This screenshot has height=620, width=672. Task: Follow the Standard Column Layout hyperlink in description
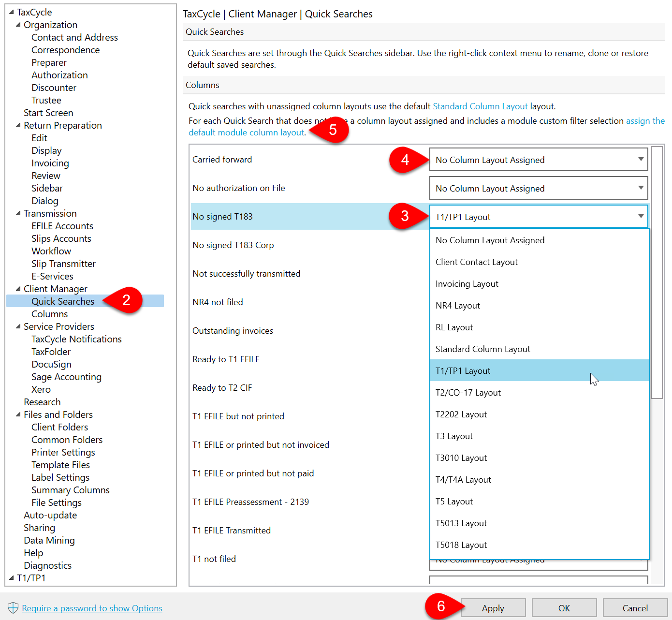click(480, 106)
